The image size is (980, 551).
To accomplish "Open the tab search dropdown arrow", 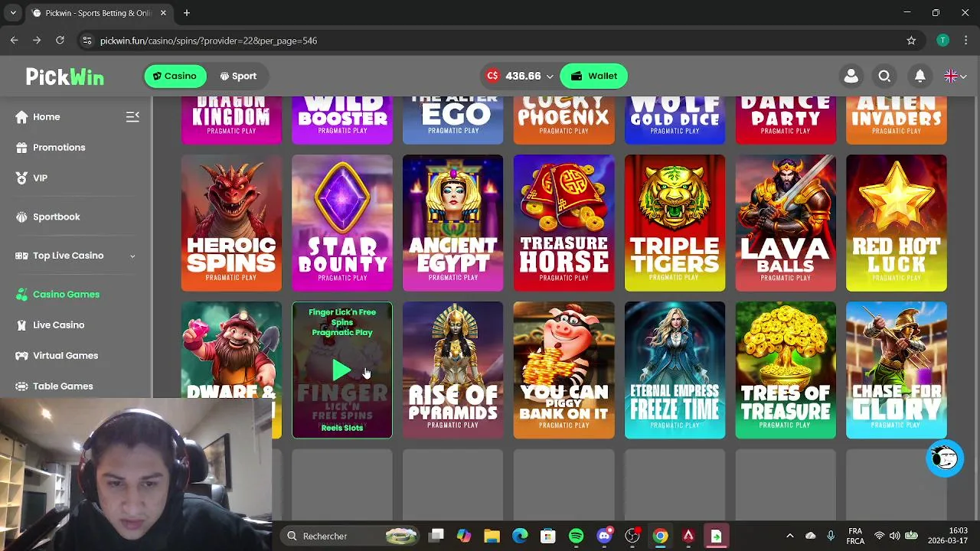I will 13,13.
